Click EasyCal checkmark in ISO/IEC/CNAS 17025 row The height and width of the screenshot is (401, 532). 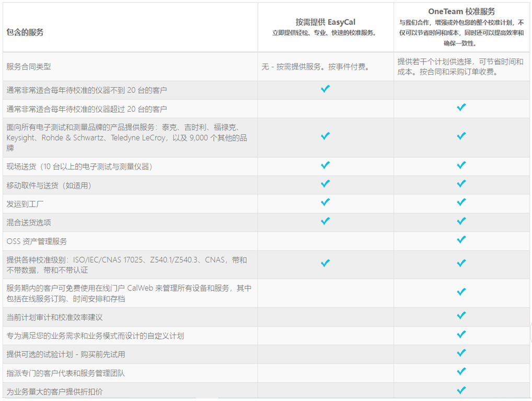coord(325,263)
